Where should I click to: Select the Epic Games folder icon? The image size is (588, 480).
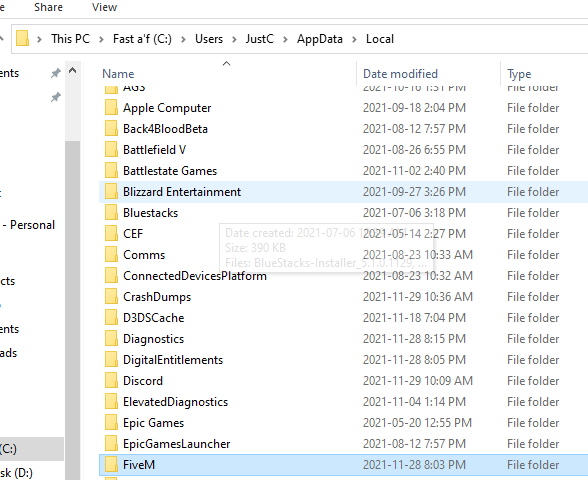pos(111,422)
